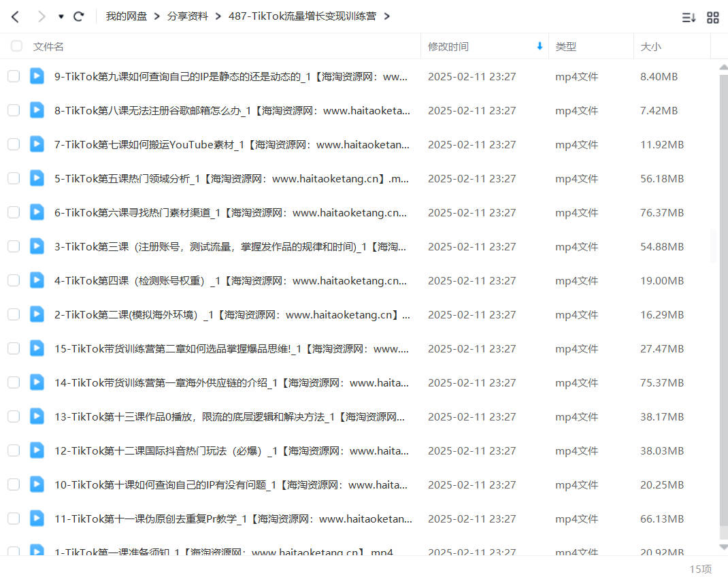
Task: Sort by 修改时间 column header
Action: point(448,46)
